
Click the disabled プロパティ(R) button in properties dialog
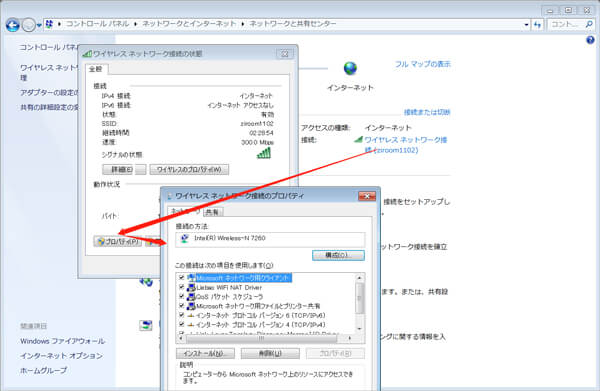point(335,354)
